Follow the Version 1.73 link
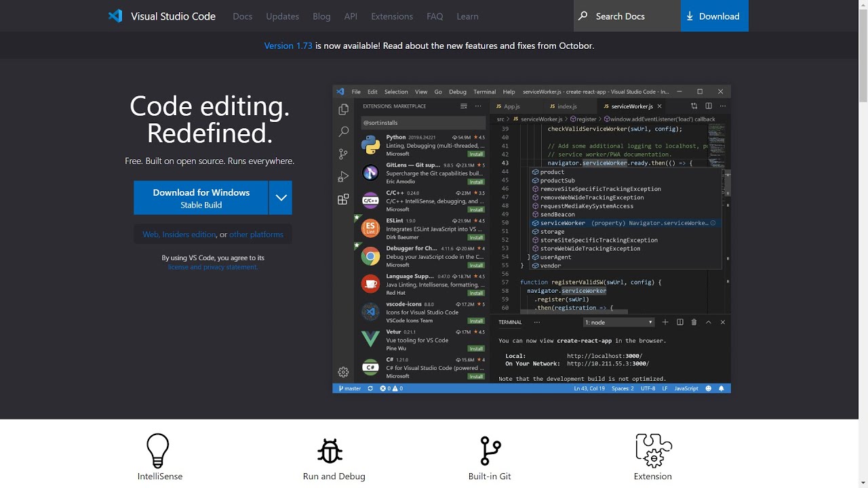Image resolution: width=868 pixels, height=488 pixels. 288,45
